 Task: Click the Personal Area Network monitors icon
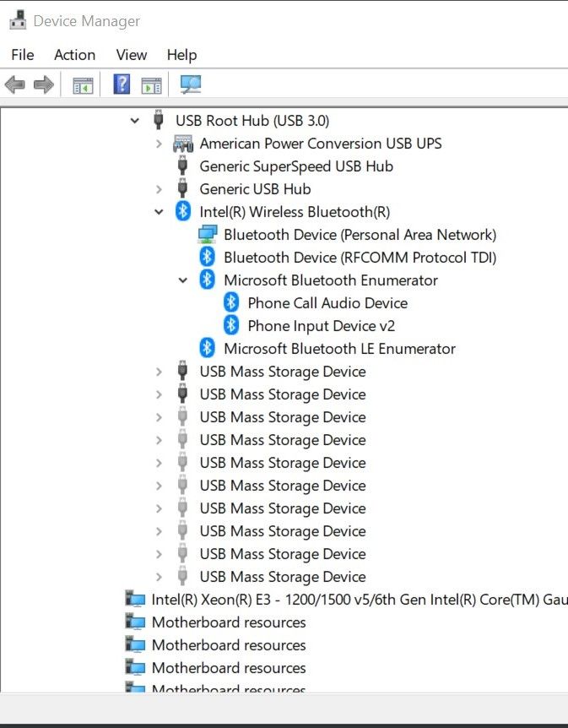207,235
